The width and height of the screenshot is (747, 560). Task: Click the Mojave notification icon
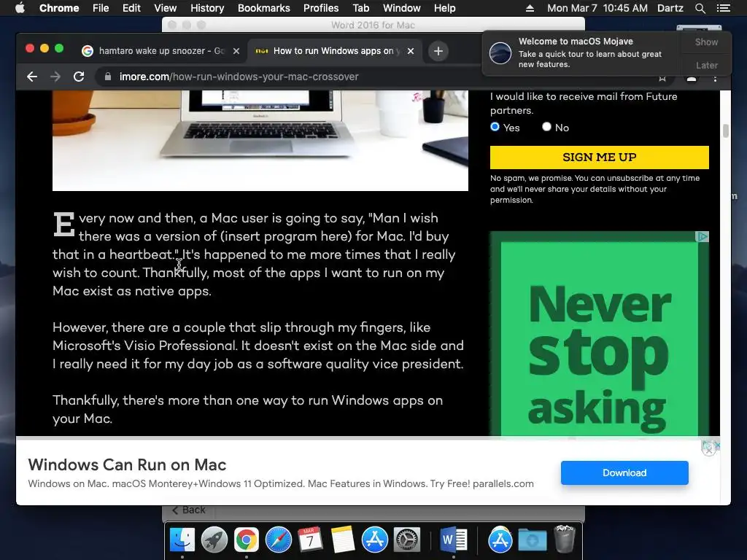(500, 52)
